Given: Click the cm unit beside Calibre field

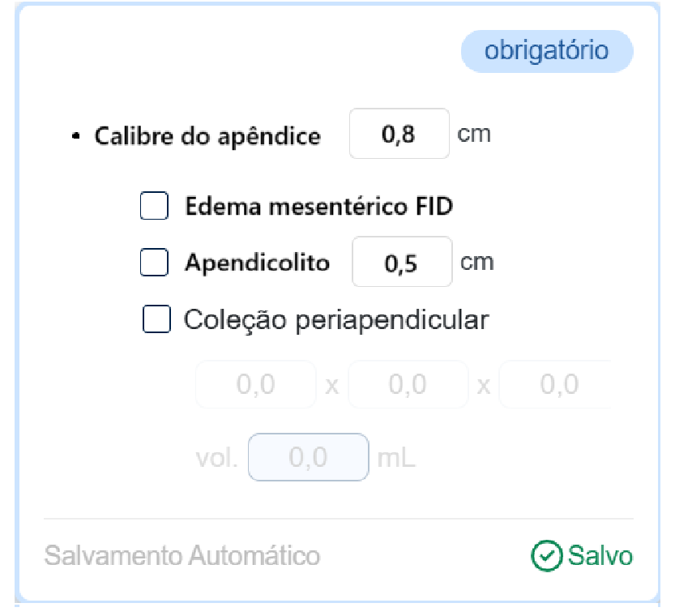Looking at the screenshot, I should [x=474, y=134].
